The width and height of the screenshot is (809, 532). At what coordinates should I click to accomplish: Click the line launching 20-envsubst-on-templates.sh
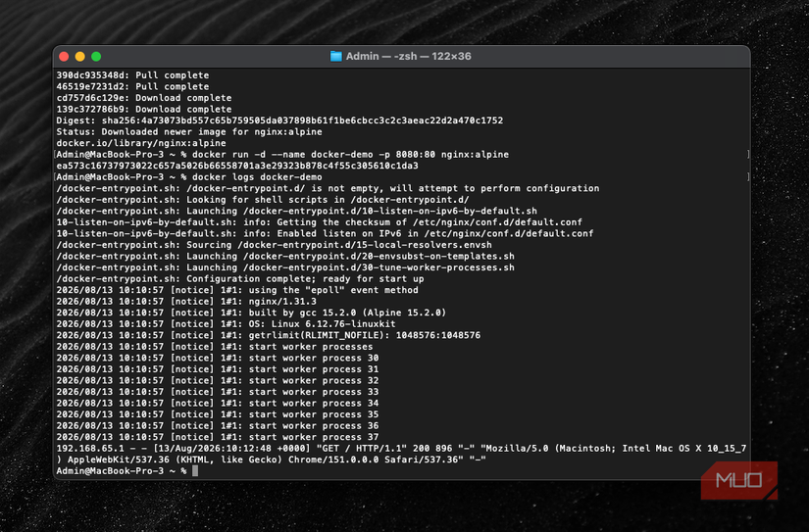(285, 257)
